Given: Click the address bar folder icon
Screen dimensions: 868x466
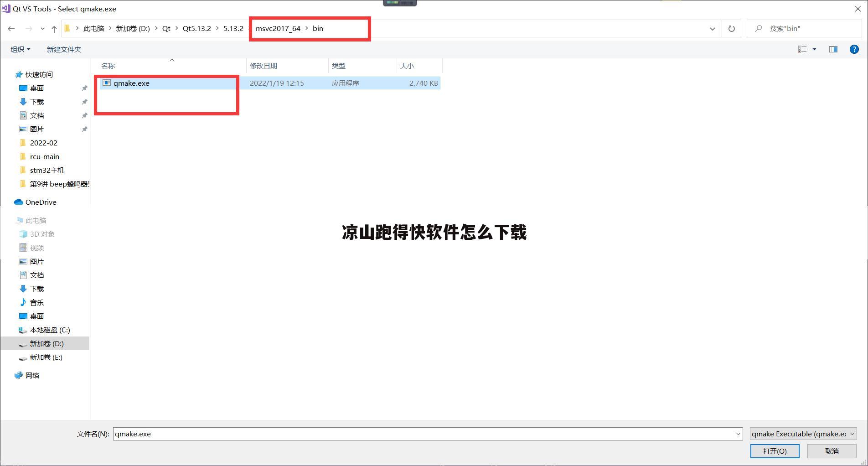Looking at the screenshot, I should (67, 28).
